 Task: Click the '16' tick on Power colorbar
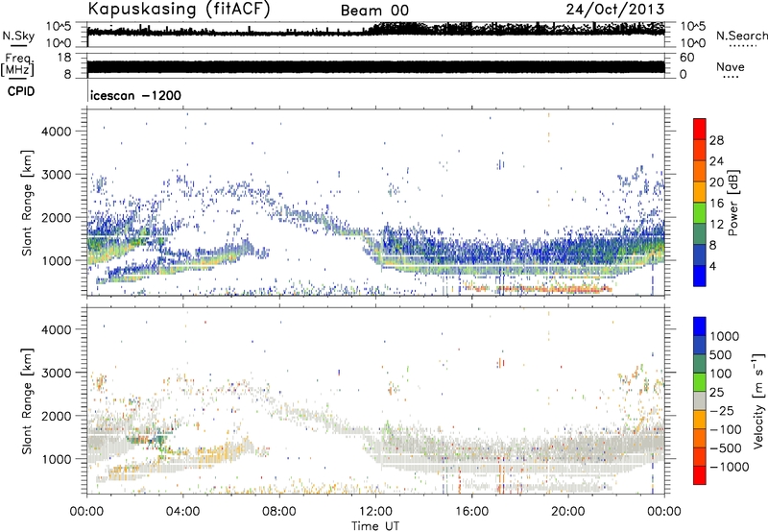click(716, 204)
